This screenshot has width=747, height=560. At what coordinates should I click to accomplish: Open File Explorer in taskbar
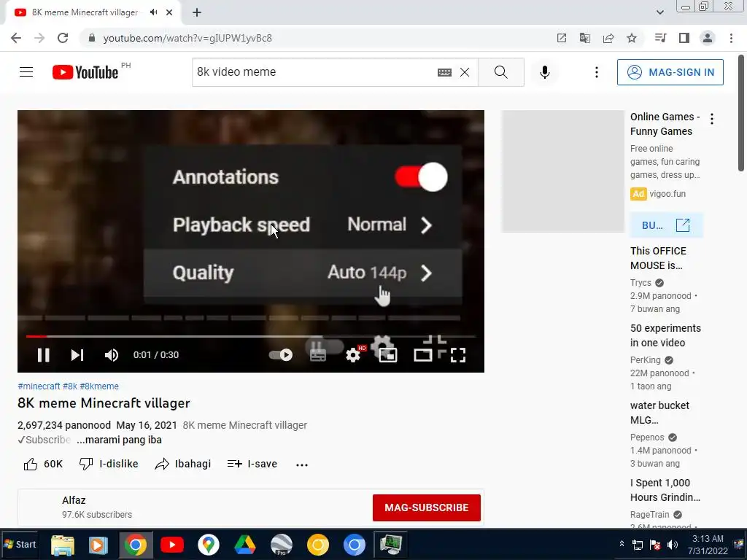click(63, 545)
